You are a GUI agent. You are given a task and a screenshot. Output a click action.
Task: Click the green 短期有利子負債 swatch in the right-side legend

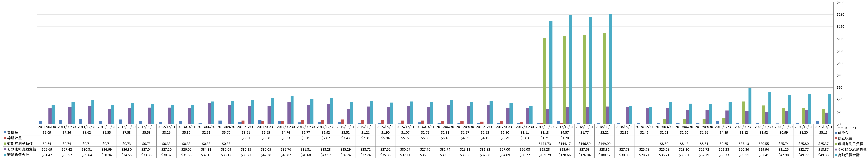pyautogui.click(x=835, y=144)
